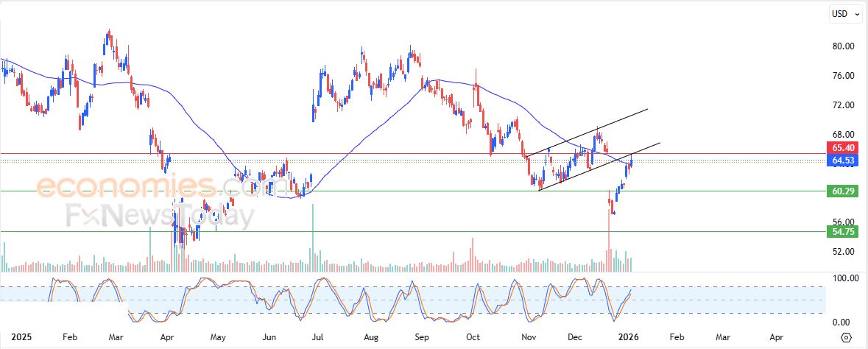Click the Mar label after 2025
Viewport: 868px width, 349px height.
pyautogui.click(x=116, y=336)
